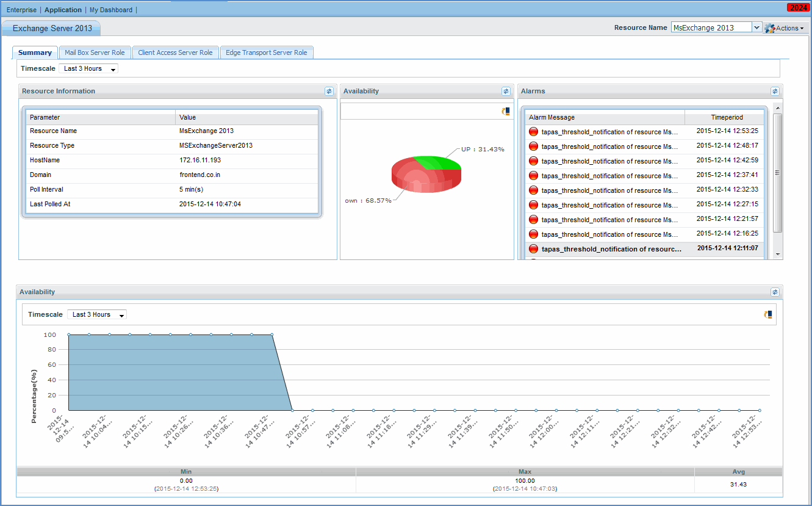Toggle the bottom Availability chart to table view
Viewport: 812px width, 506px height.
[767, 314]
